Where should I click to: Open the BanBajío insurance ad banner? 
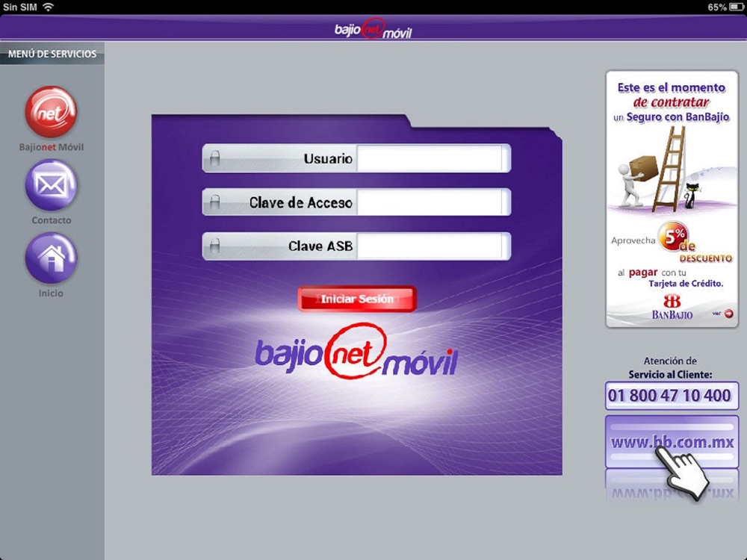point(672,199)
